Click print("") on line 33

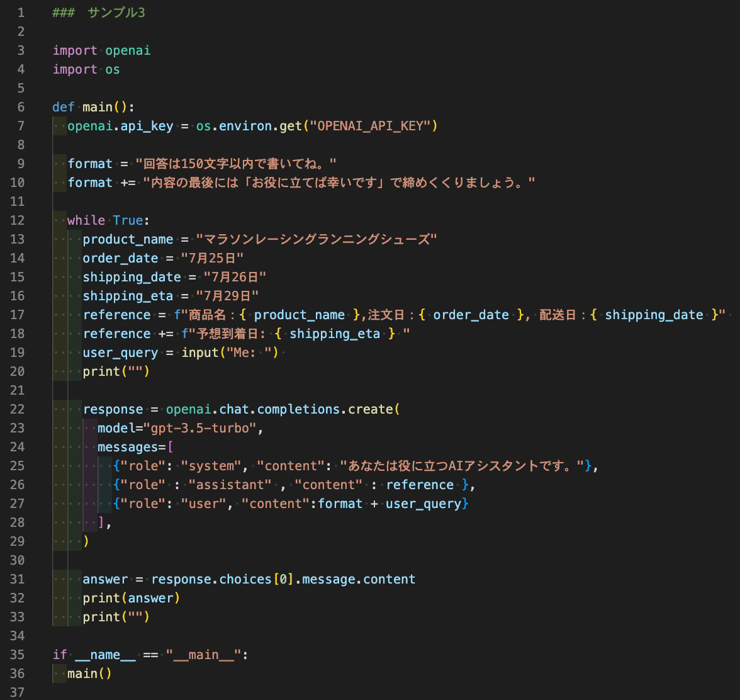tap(116, 617)
